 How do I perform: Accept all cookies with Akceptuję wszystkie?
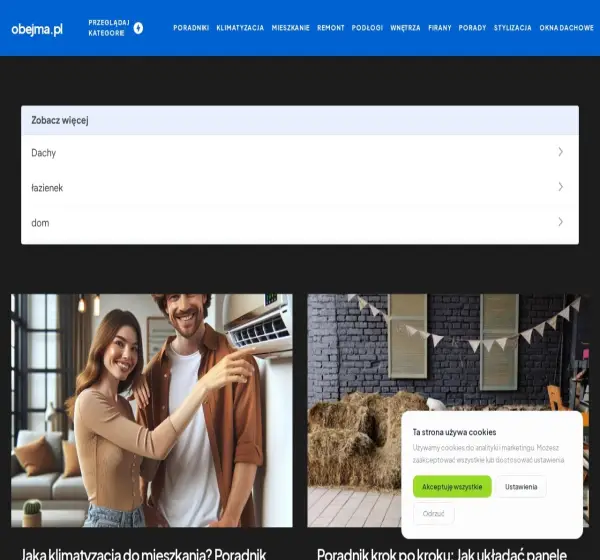tap(452, 487)
